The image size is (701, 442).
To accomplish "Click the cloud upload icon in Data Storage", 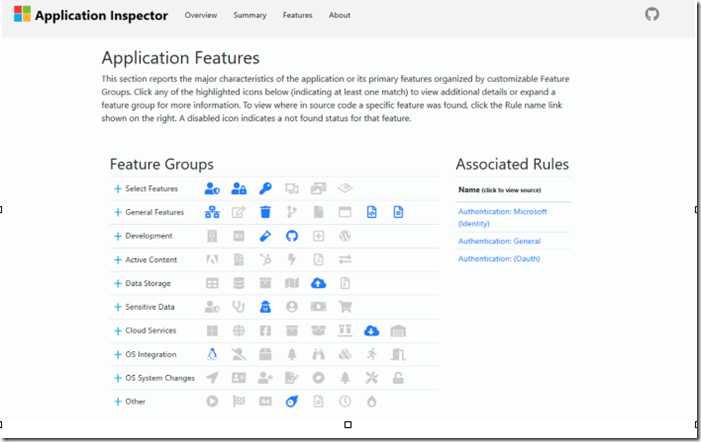I will click(318, 283).
